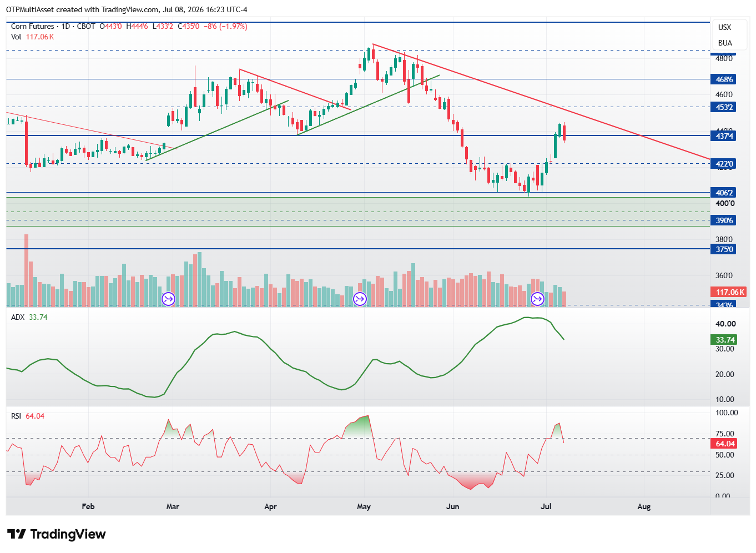
Task: Click the 422'0 price level label
Action: 723,164
